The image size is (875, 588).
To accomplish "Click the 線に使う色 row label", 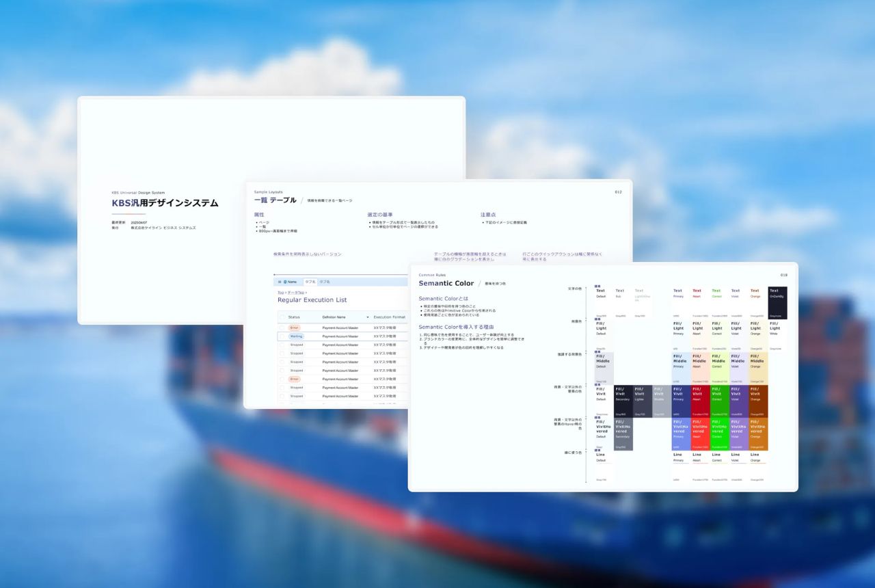I will pyautogui.click(x=573, y=453).
